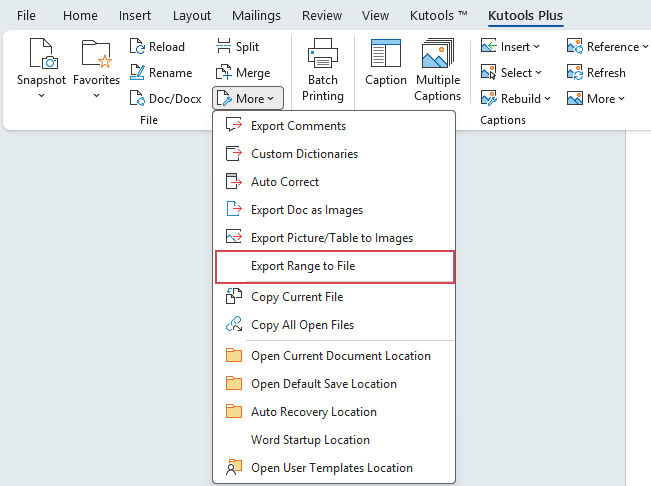Click the Rebuild captions icon

coord(489,99)
